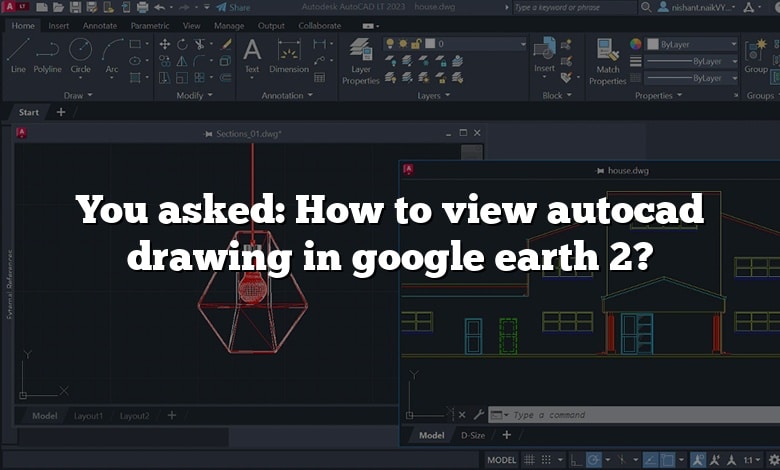Toggle snap mode dots in status bar

546,460
